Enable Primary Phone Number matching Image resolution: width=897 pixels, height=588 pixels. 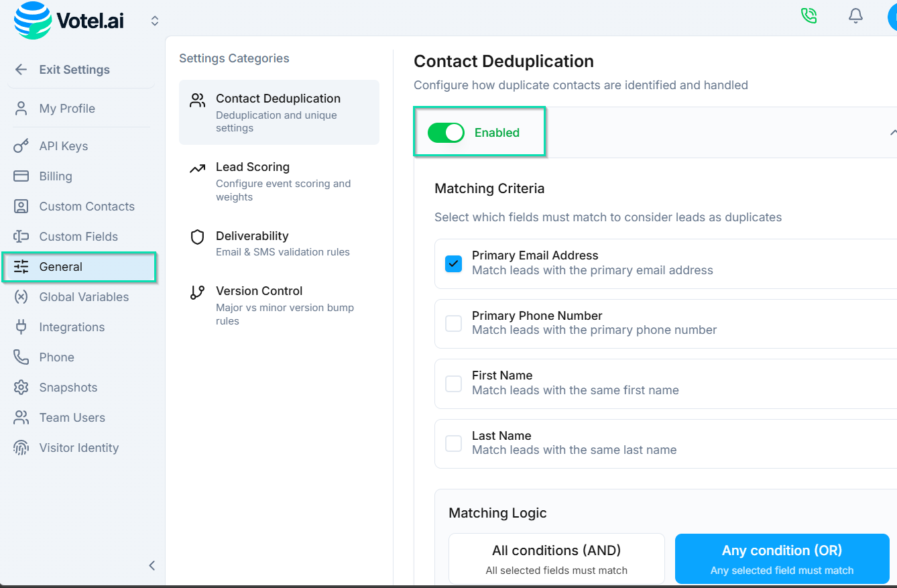coord(453,323)
